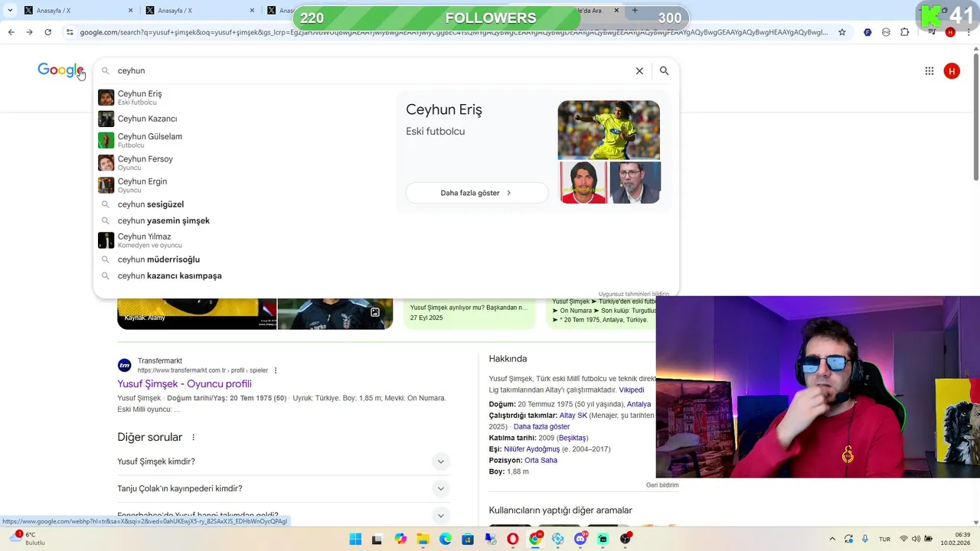Click Beşiktaş link in Katılma tarihi
The height and width of the screenshot is (551, 980).
click(x=572, y=438)
